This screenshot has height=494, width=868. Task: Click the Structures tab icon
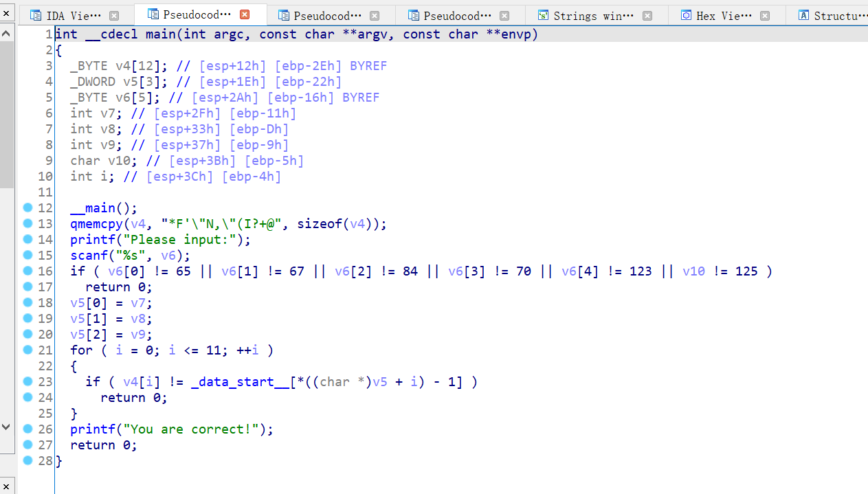tap(803, 15)
